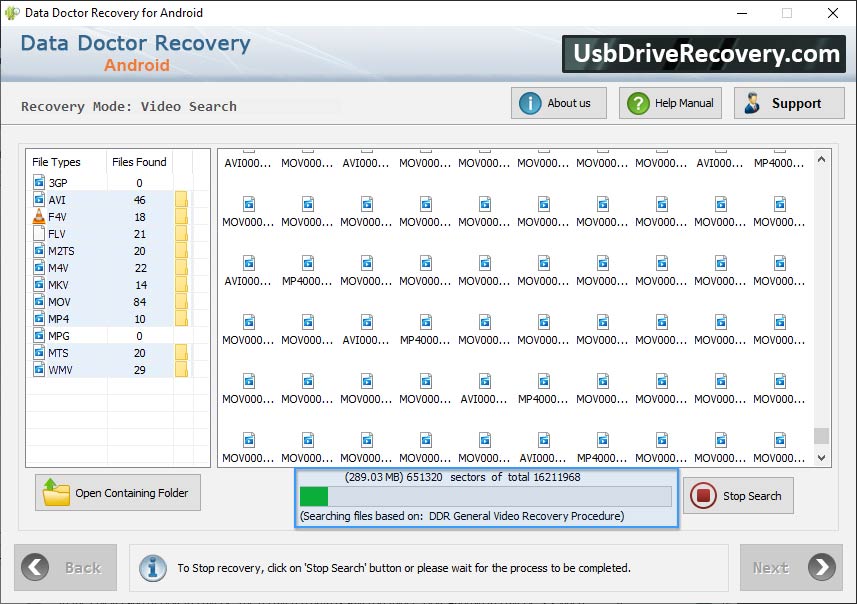Minimize the Data Doctor Recovery window
Screen dimensions: 857x604
point(742,13)
